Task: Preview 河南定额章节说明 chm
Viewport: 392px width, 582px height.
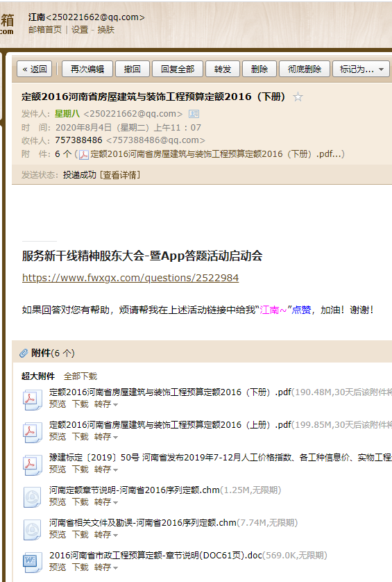Action: coord(58,502)
